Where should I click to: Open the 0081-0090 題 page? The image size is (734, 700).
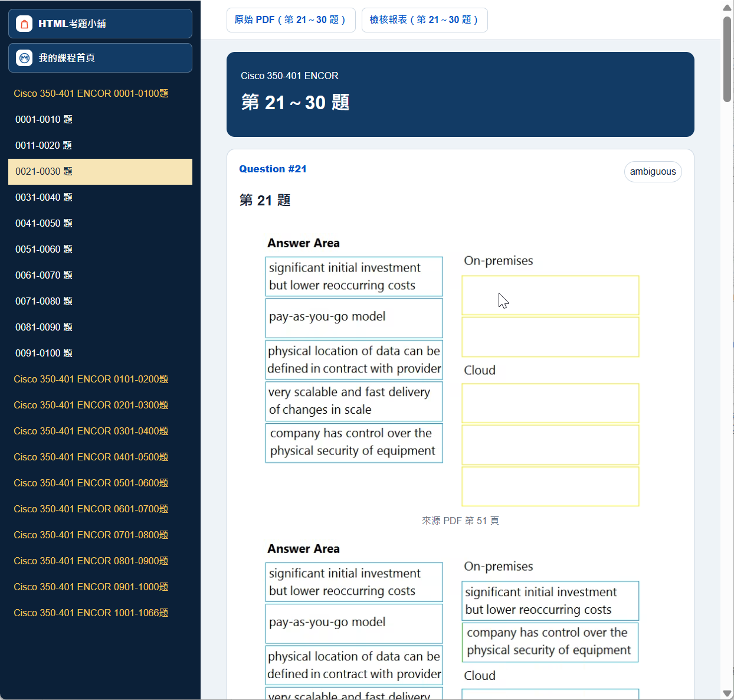coord(100,327)
